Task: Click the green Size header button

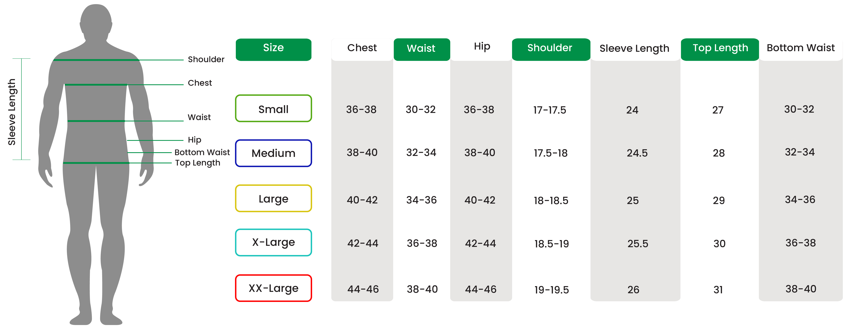Action: 273,49
